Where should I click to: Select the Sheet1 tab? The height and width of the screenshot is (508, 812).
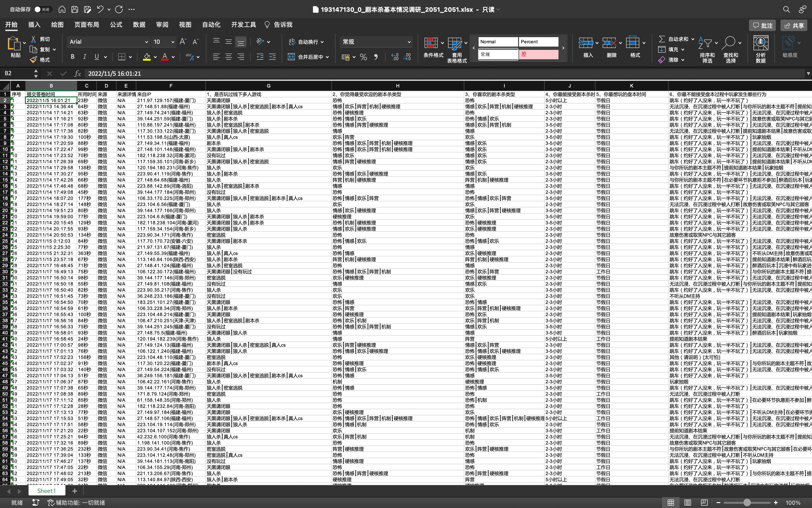(46, 491)
